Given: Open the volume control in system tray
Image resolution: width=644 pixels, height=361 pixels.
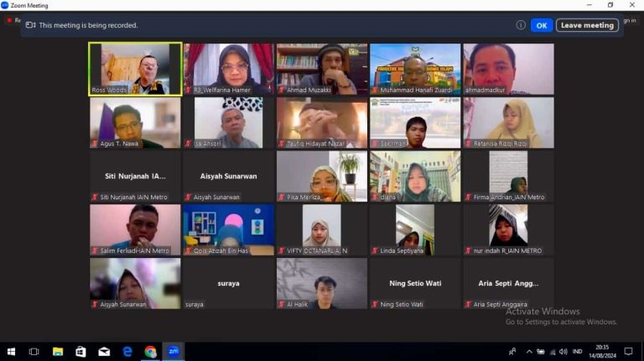Looking at the screenshot, I should pyautogui.click(x=563, y=352).
